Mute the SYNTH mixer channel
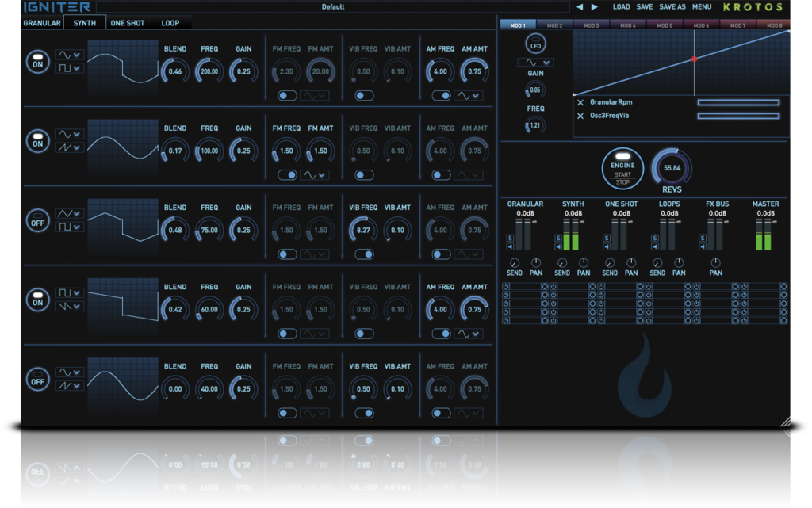 click(557, 246)
